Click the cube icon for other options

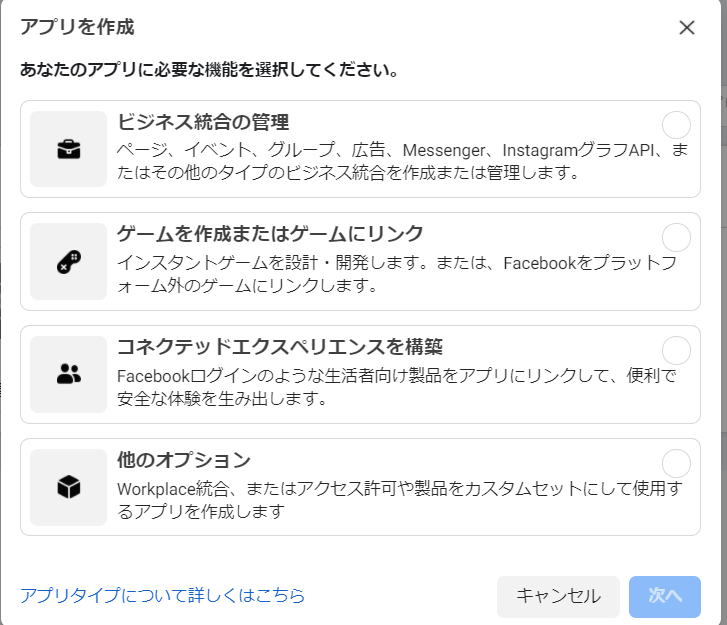[69, 487]
